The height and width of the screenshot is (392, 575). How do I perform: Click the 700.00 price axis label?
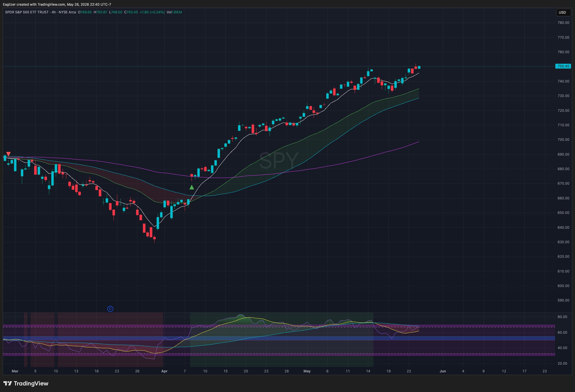pyautogui.click(x=563, y=140)
